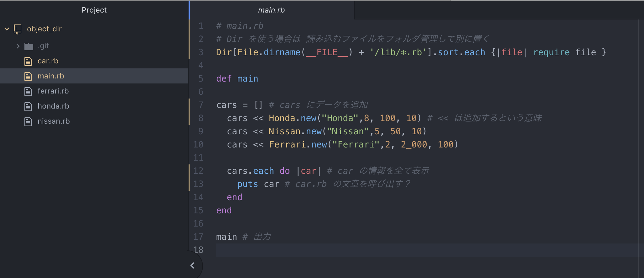The width and height of the screenshot is (644, 278).
Task: Click the 'end' keyword on line 15
Action: pos(224,210)
